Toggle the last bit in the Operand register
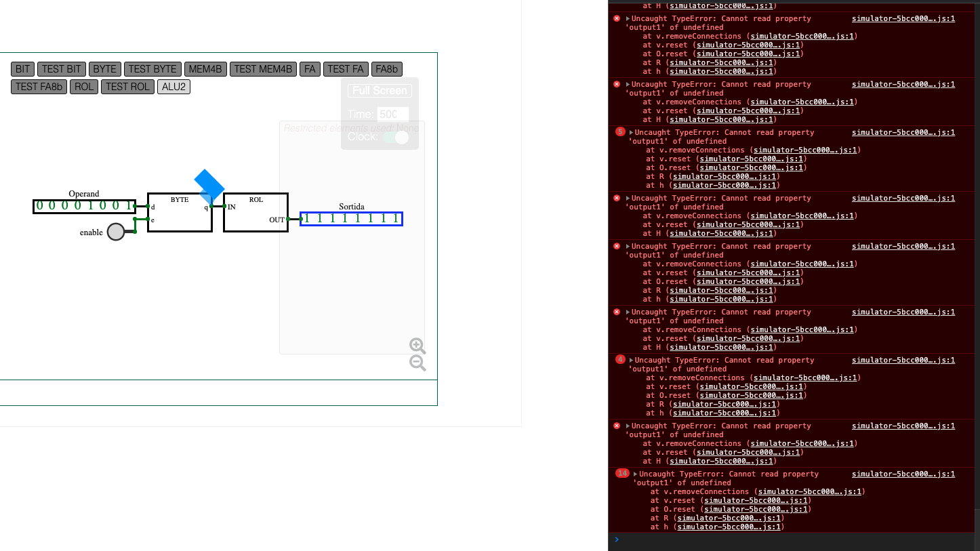This screenshot has height=551, width=980. (x=127, y=206)
